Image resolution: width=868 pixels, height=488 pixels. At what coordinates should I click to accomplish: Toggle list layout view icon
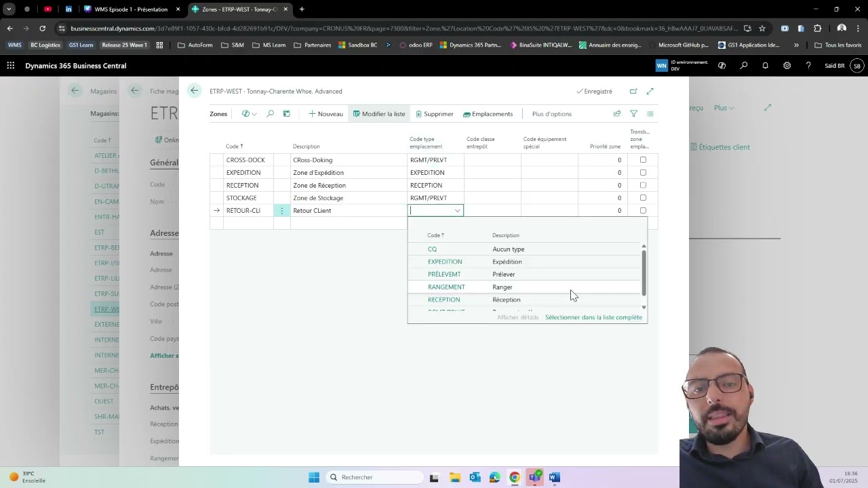[x=650, y=114]
